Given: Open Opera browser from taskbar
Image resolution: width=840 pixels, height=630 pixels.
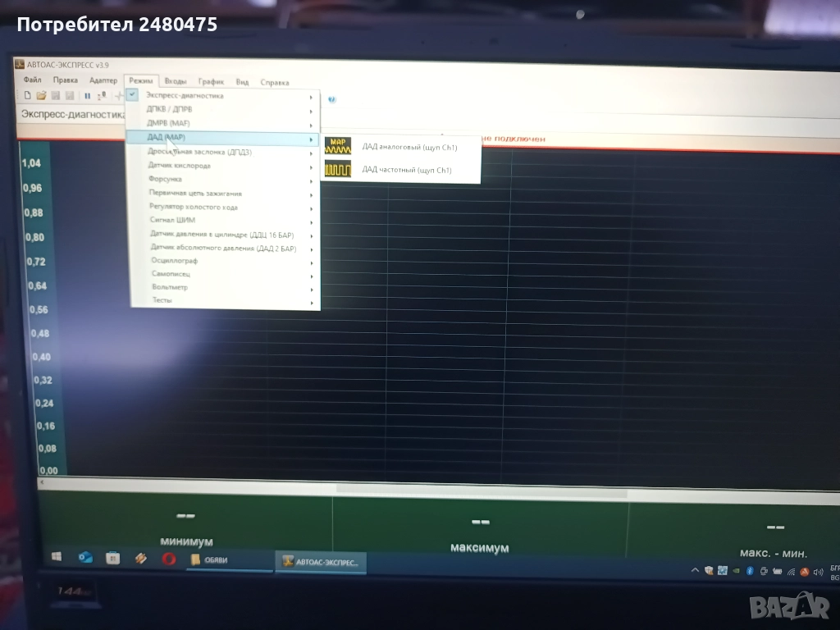Looking at the screenshot, I should pos(168,559).
